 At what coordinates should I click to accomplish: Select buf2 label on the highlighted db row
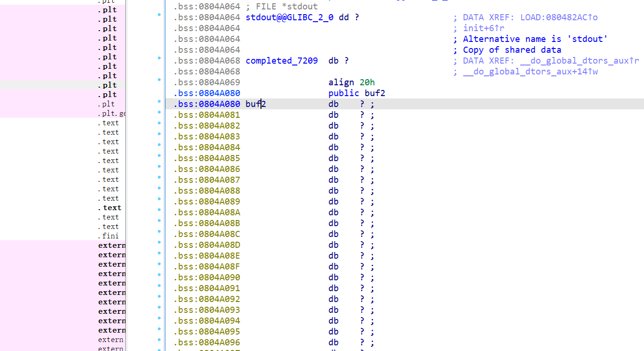coord(256,104)
